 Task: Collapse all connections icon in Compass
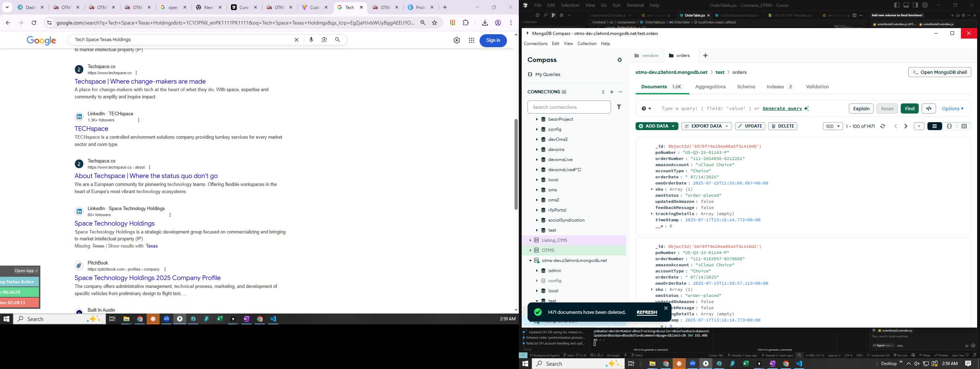click(603, 92)
